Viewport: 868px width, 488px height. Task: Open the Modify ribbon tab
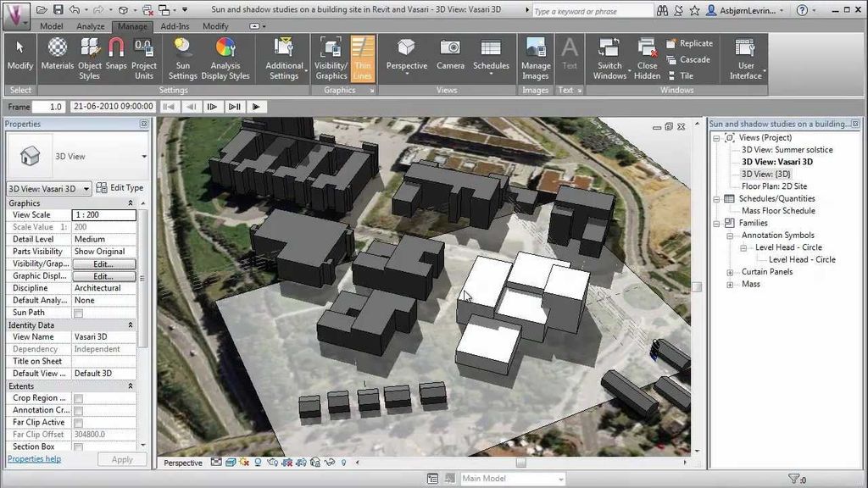tap(215, 26)
